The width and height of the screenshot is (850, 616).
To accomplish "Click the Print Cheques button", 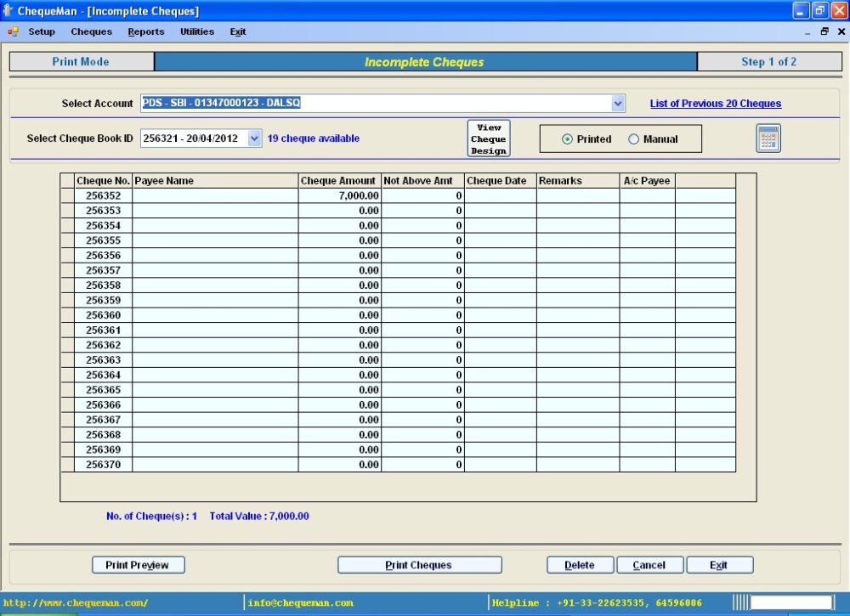I will point(419,564).
